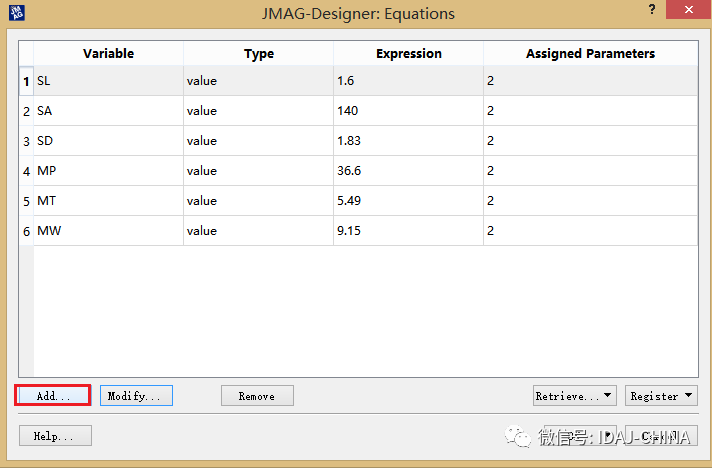
Task: Click the Type cell in MT row
Action: [x=258, y=201]
